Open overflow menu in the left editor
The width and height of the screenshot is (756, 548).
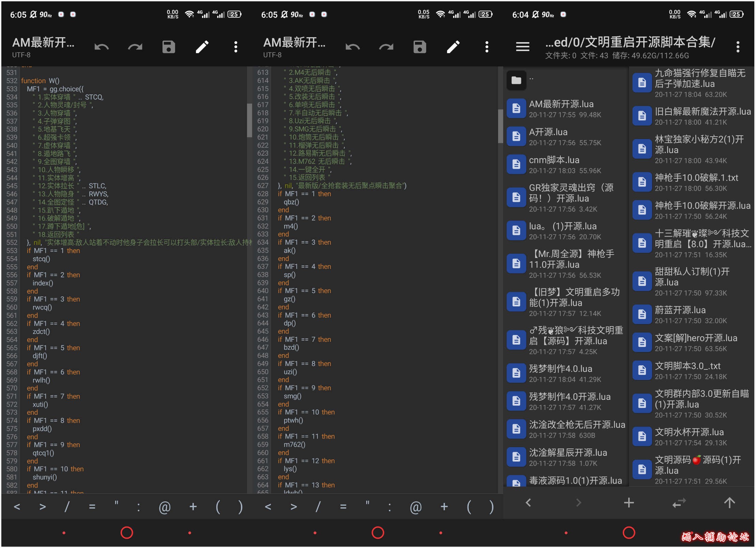[235, 47]
